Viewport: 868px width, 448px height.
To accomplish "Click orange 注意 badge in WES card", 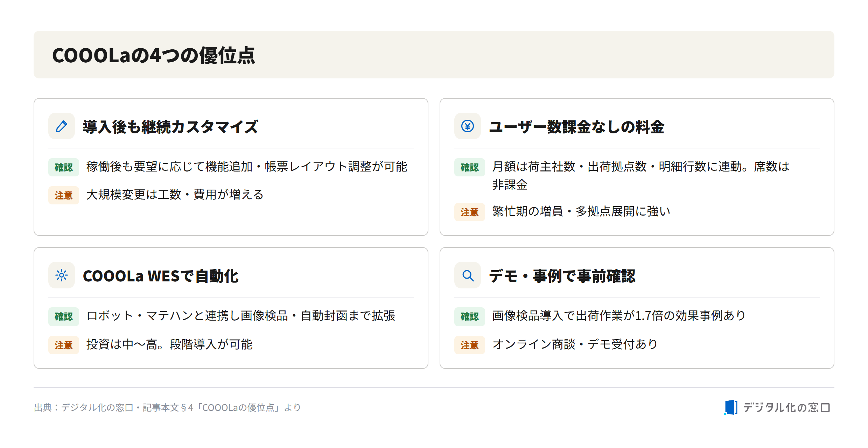I will pos(64,345).
